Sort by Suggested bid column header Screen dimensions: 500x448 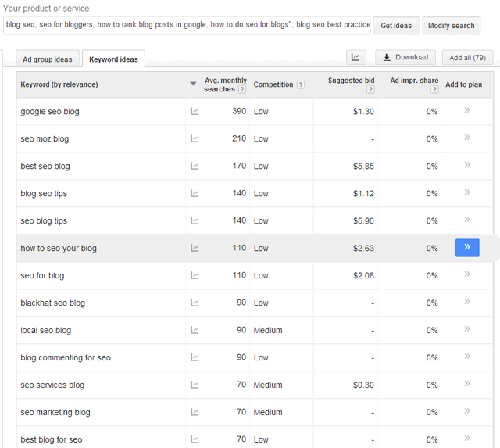pos(351,81)
